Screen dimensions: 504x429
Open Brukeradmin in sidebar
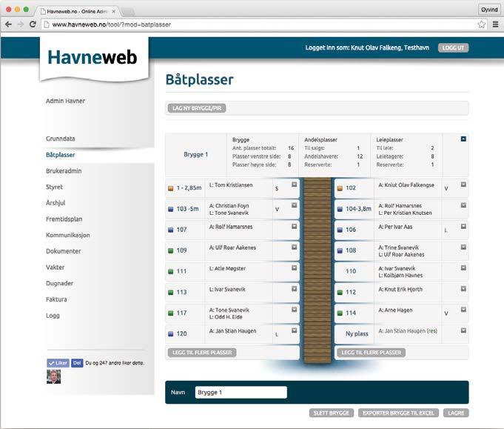64,171
